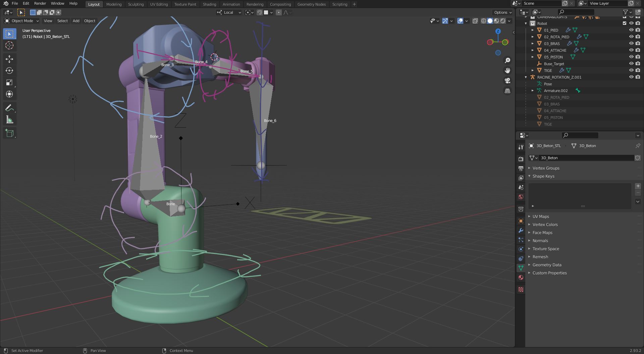The height and width of the screenshot is (354, 644).
Task: Pick the Measure tool
Action: click(x=9, y=120)
